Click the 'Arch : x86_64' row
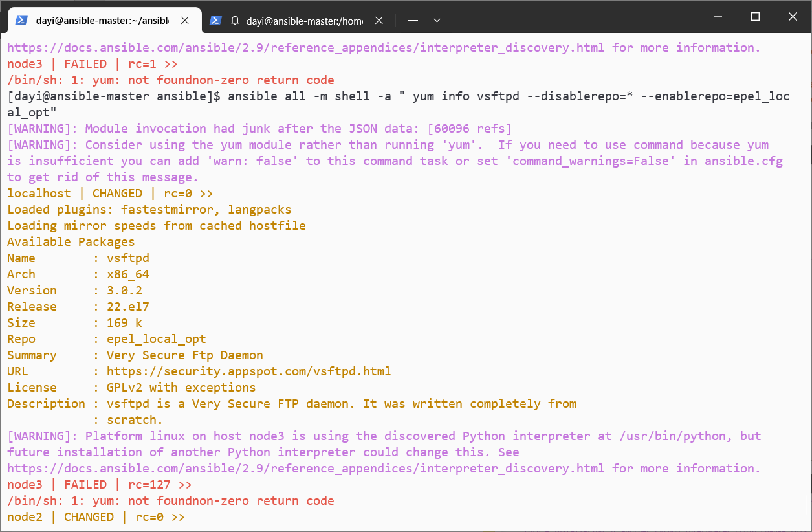The width and height of the screenshot is (812, 532). click(x=78, y=274)
